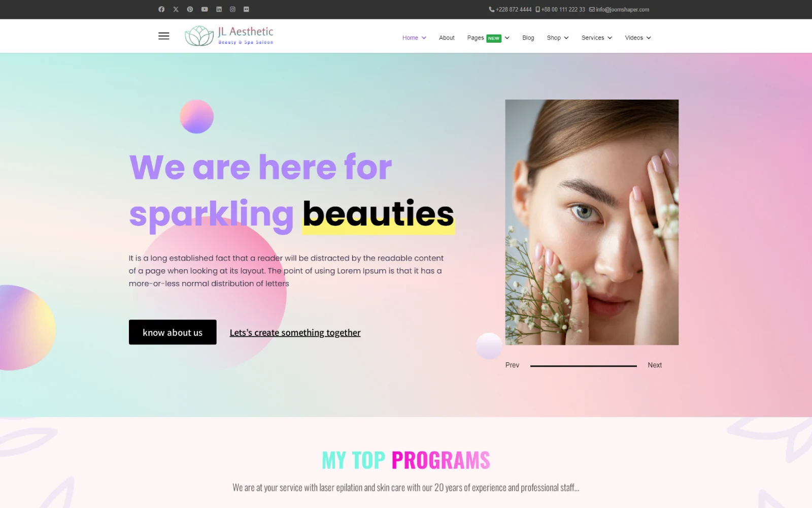Open the X (Twitter) social link
The width and height of the screenshot is (812, 508).
tap(176, 9)
